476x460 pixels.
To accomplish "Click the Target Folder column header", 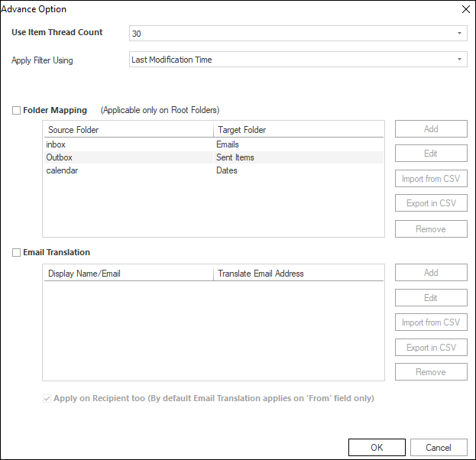I will coord(298,130).
